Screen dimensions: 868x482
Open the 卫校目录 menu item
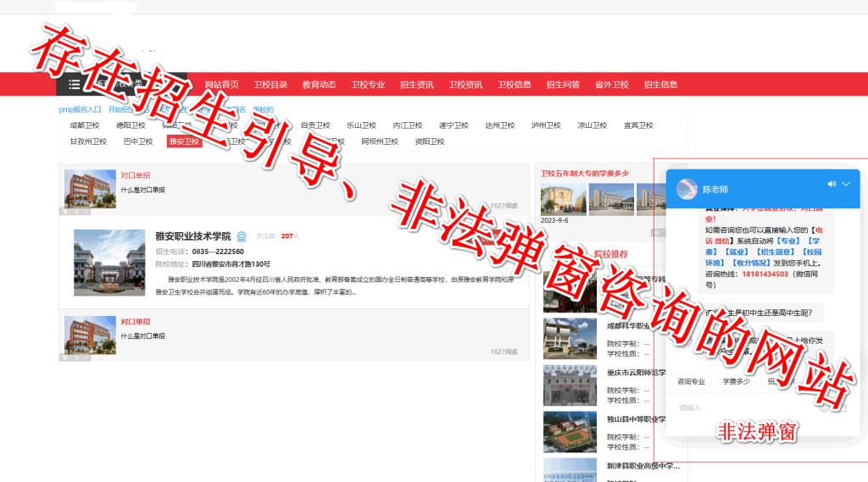[270, 85]
